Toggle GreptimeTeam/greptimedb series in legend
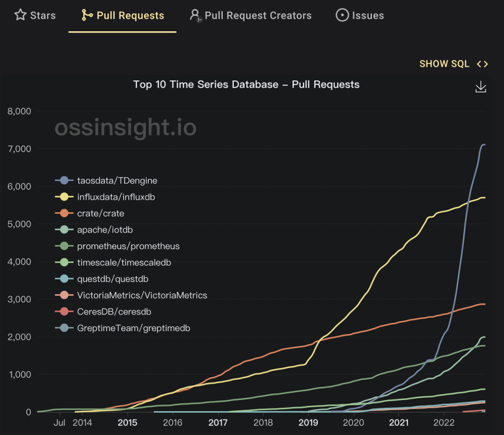This screenshot has width=504, height=435. [123, 328]
